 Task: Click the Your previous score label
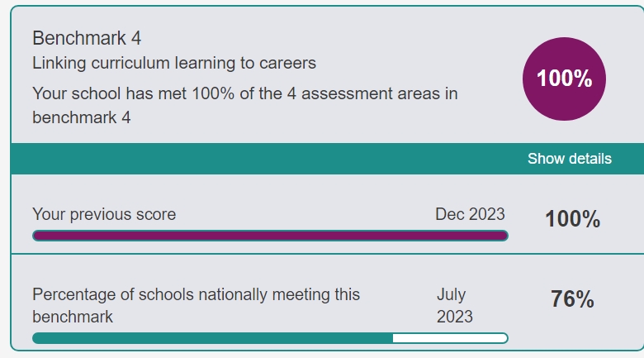[104, 214]
